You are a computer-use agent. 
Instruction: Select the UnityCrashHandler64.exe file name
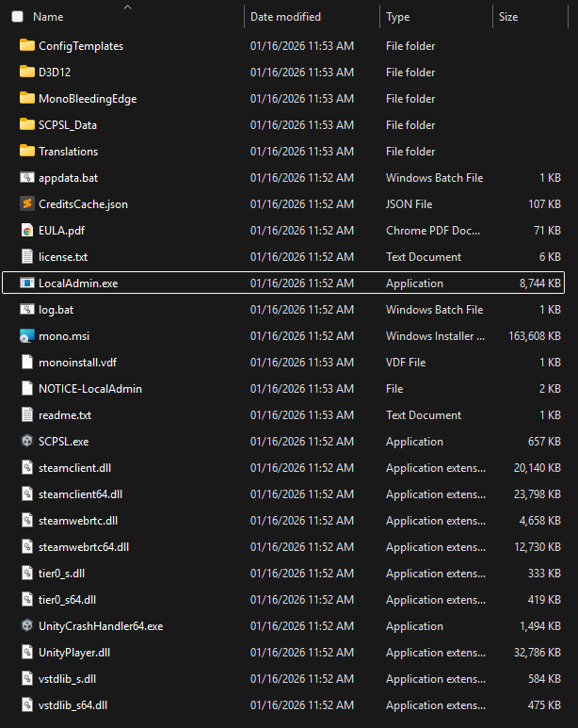[101, 626]
